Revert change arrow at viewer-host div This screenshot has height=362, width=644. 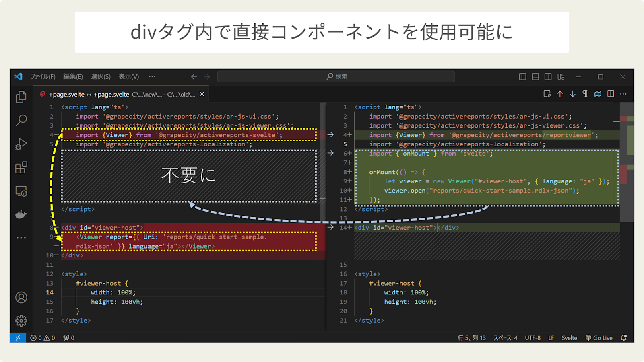click(330, 228)
